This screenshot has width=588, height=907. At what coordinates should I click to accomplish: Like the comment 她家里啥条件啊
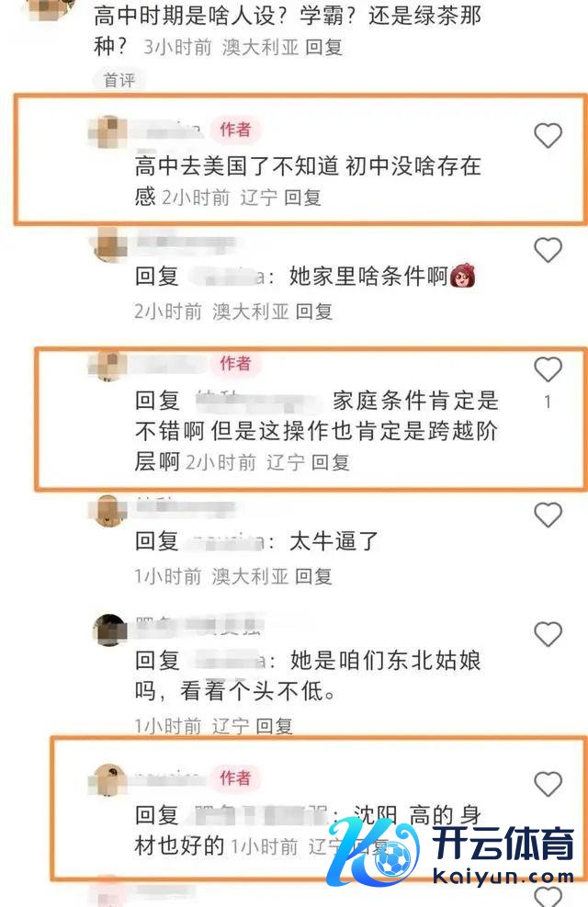pos(548,250)
